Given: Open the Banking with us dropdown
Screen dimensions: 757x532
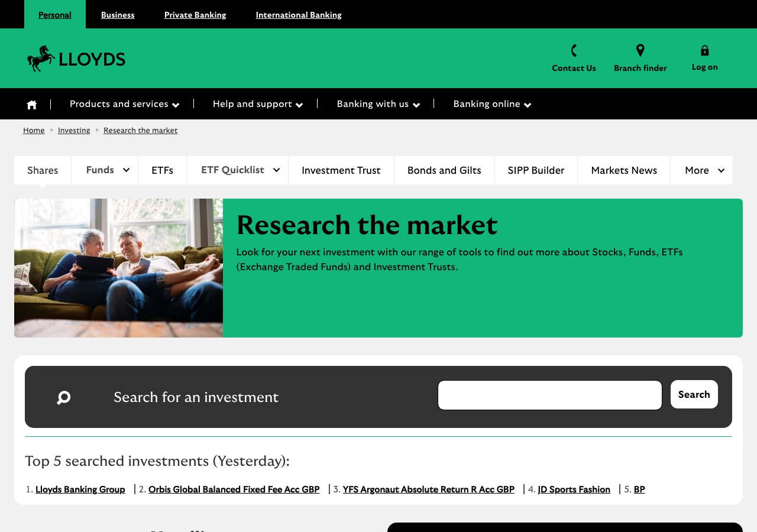Looking at the screenshot, I should pyautogui.click(x=378, y=104).
